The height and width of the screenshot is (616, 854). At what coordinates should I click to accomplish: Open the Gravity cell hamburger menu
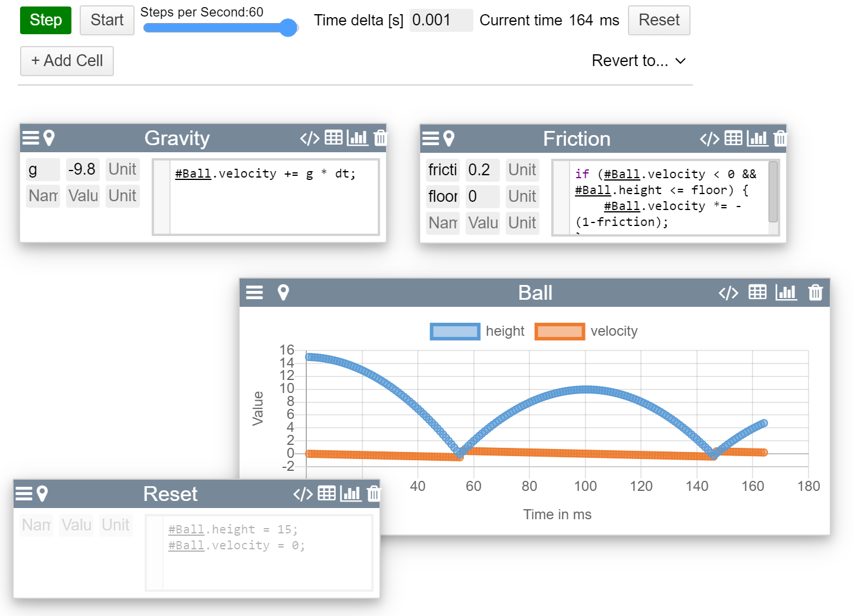[x=30, y=138]
